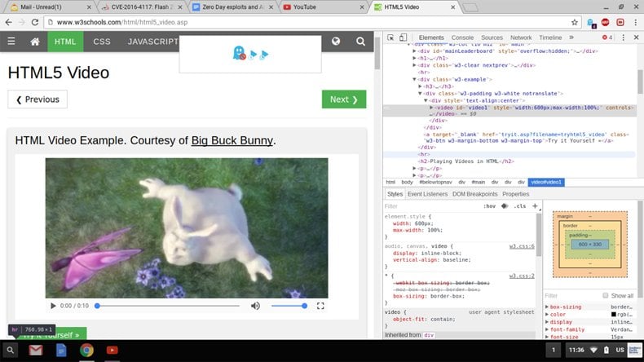Open the Event Listeners tab
Viewport: 644px width, 362px height.
427,194
